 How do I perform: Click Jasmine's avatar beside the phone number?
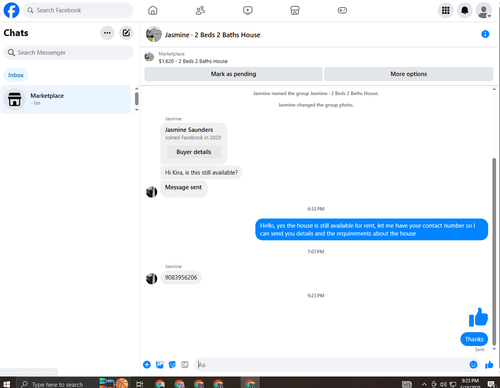click(152, 278)
